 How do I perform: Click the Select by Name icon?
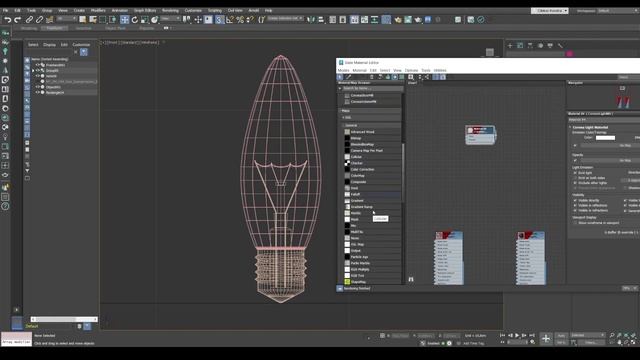[93, 20]
